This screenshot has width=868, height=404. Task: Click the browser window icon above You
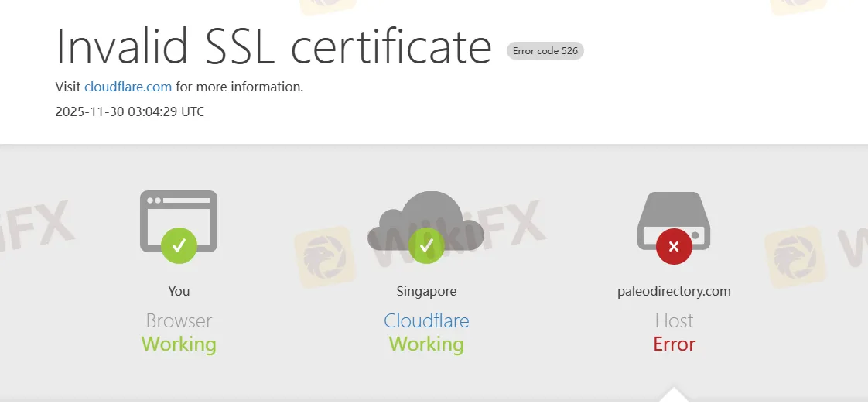click(178, 221)
